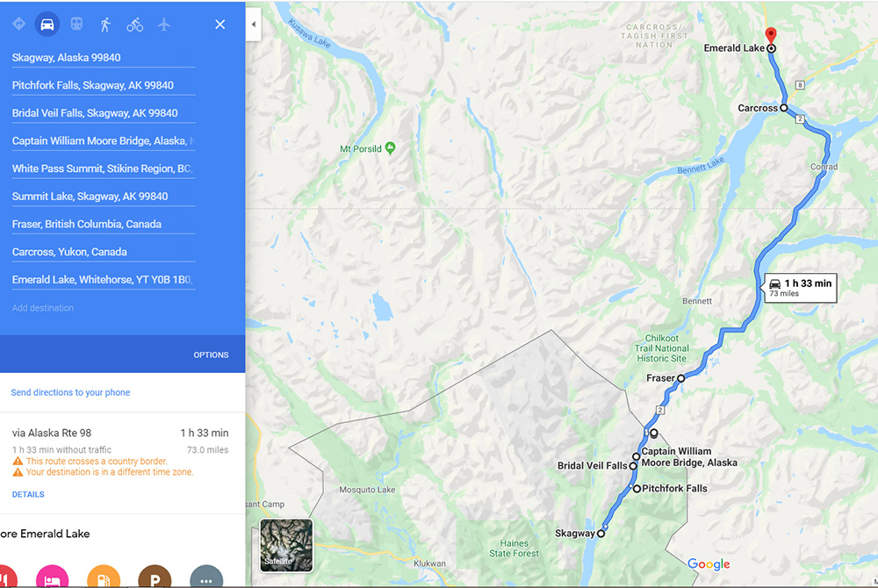Screen dimensions: 878x588
Task: Show more categories with ellipsis icon
Action: pyautogui.click(x=206, y=577)
